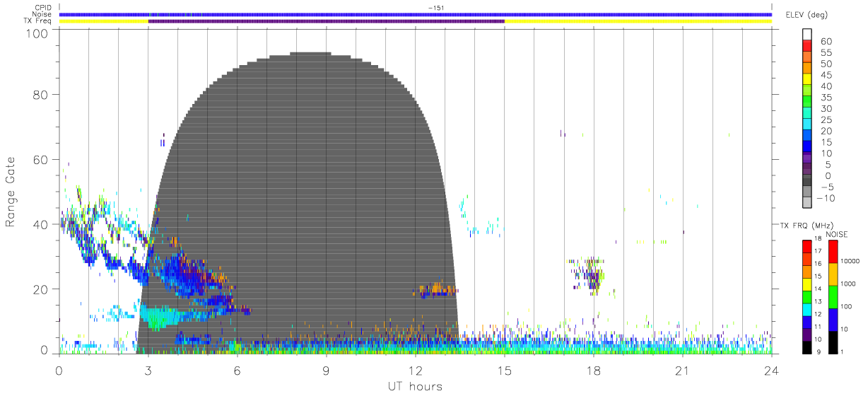This screenshot has width=868, height=401.
Task: Click the NOISE legend value 10000
Action: click(x=850, y=262)
